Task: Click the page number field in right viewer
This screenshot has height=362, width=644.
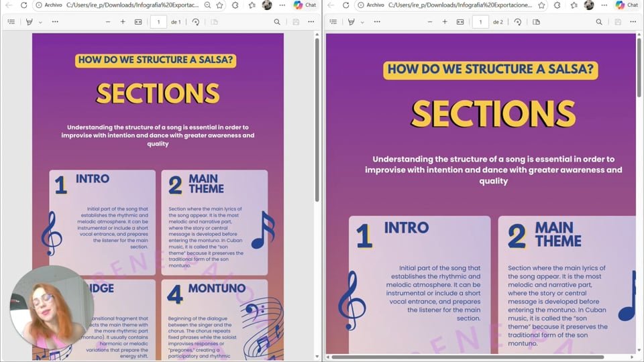Action: coord(480,21)
